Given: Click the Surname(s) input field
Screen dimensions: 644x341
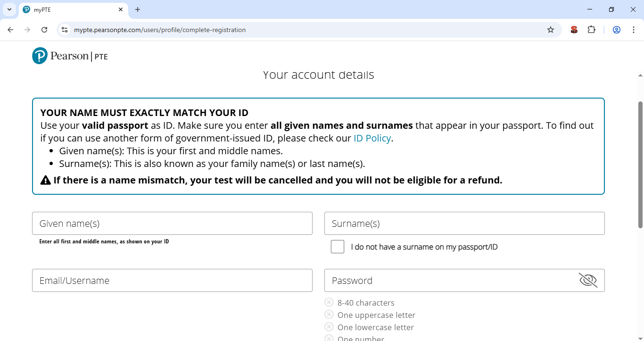Looking at the screenshot, I should [x=464, y=223].
